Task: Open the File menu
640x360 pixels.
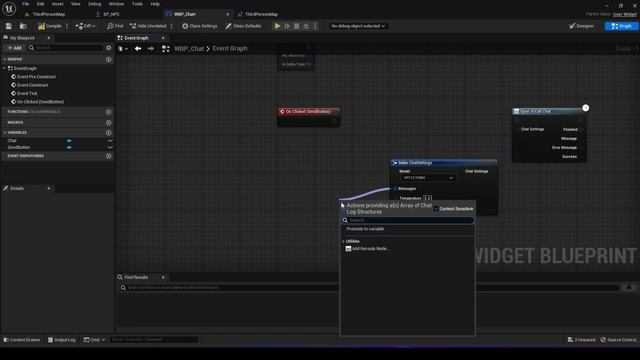Action: pyautogui.click(x=25, y=4)
